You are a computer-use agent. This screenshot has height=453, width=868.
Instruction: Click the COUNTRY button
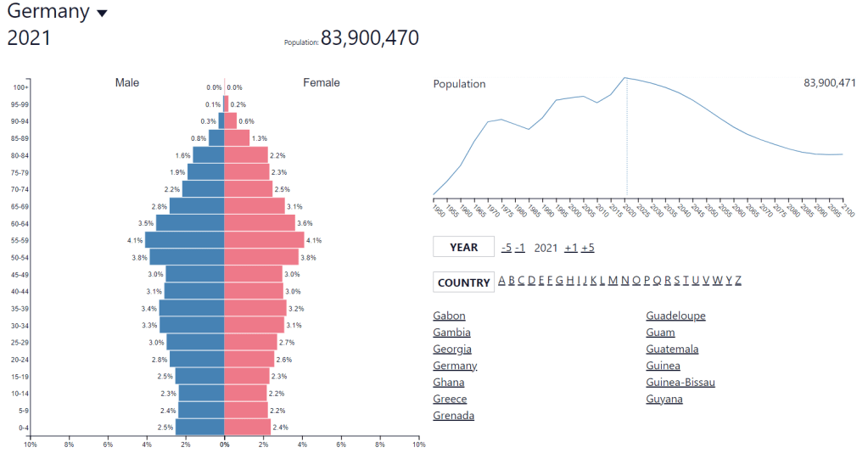pyautogui.click(x=463, y=282)
